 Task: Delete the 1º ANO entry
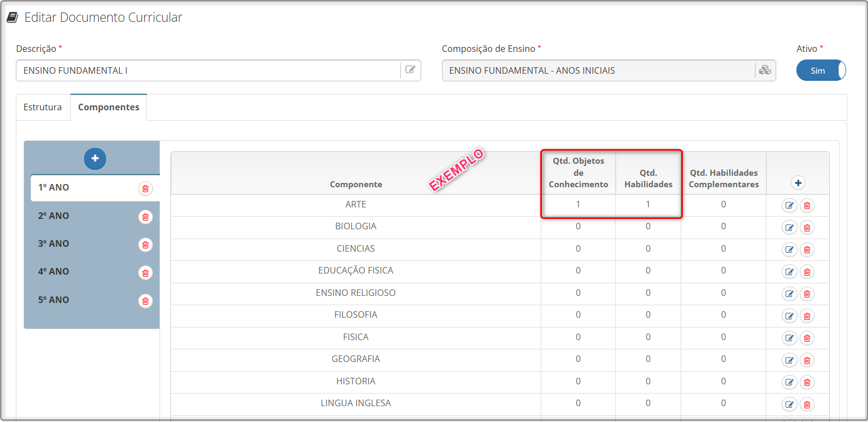(145, 188)
